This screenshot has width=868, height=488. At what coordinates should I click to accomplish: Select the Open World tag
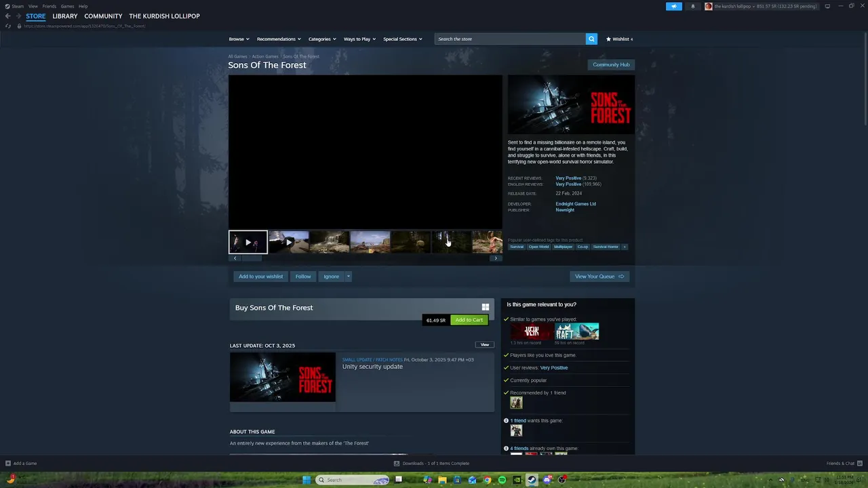point(538,247)
